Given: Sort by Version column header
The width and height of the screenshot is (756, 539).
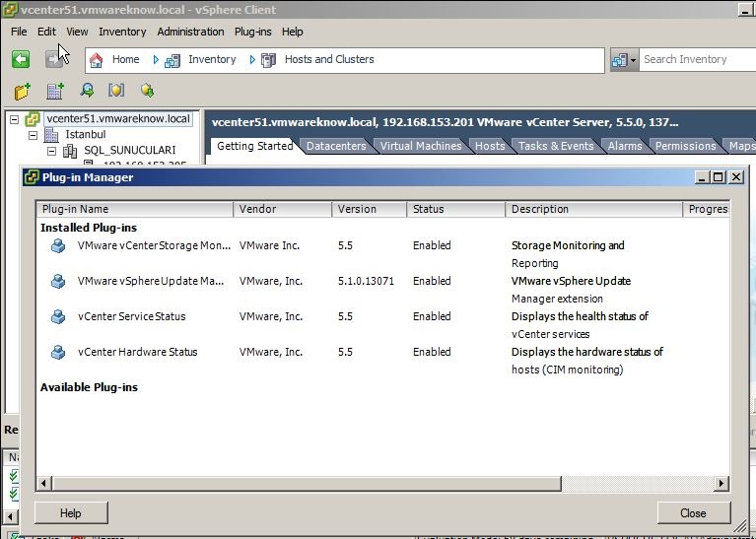Looking at the screenshot, I should pos(370,209).
